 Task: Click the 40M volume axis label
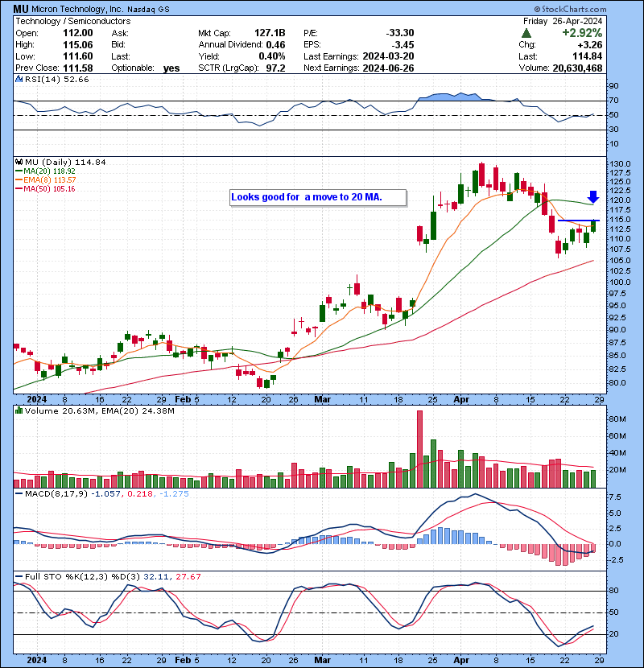click(617, 452)
